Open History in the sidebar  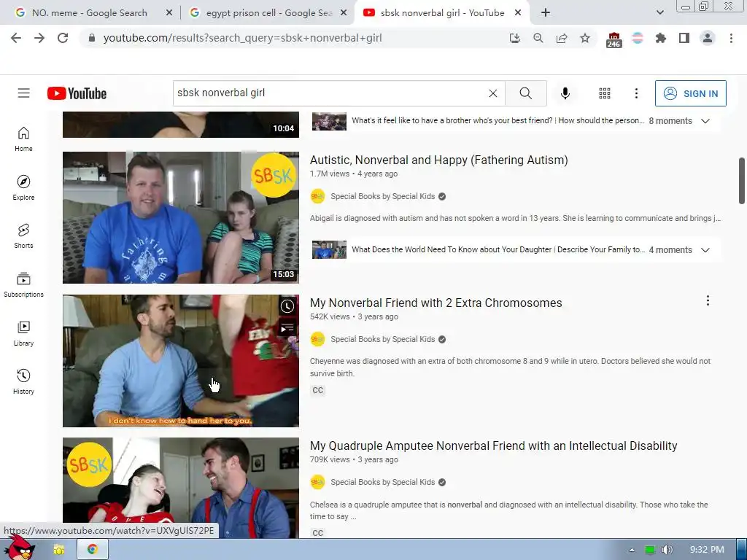coord(23,382)
